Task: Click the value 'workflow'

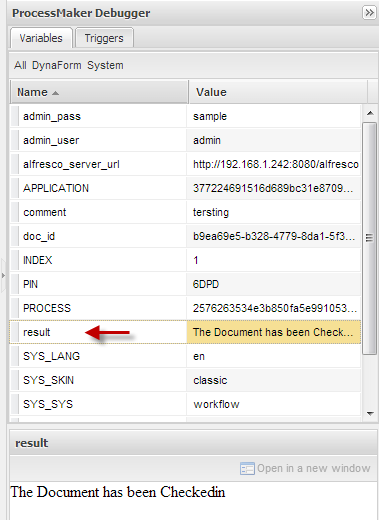Action: [216, 404]
